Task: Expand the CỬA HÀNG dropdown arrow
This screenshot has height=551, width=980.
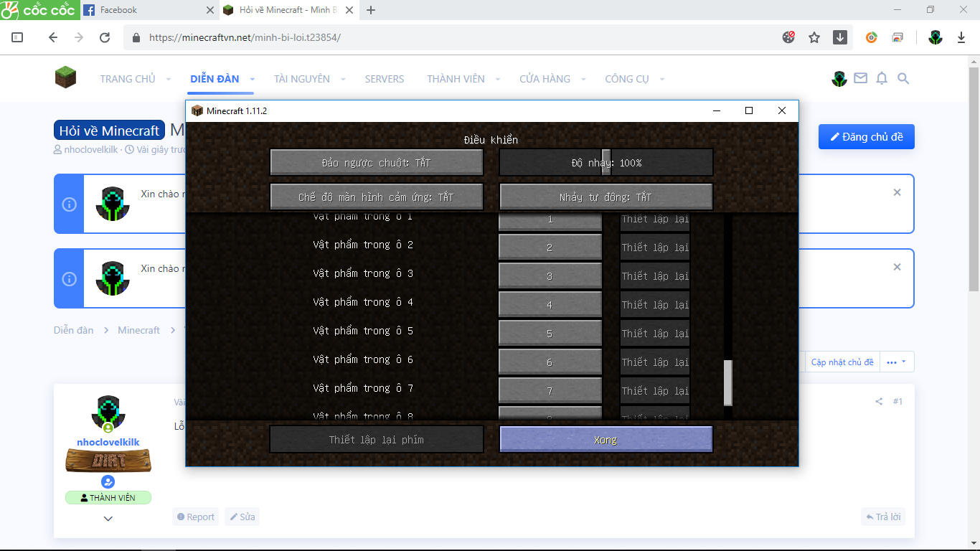Action: coord(583,79)
